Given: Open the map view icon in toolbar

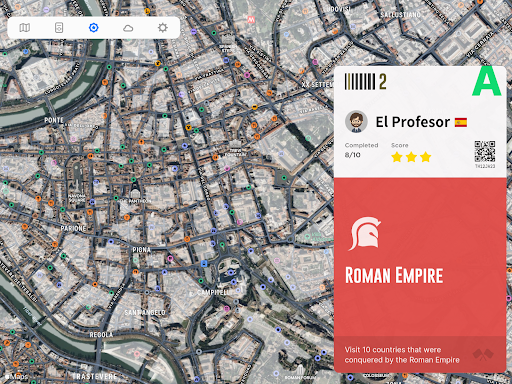Looking at the screenshot, I should coord(25,28).
